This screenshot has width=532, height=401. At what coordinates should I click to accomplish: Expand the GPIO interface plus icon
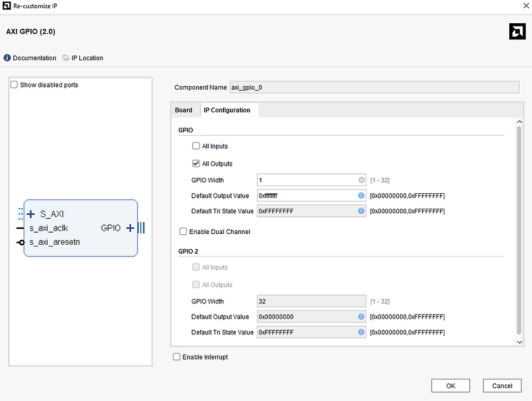pyautogui.click(x=130, y=228)
